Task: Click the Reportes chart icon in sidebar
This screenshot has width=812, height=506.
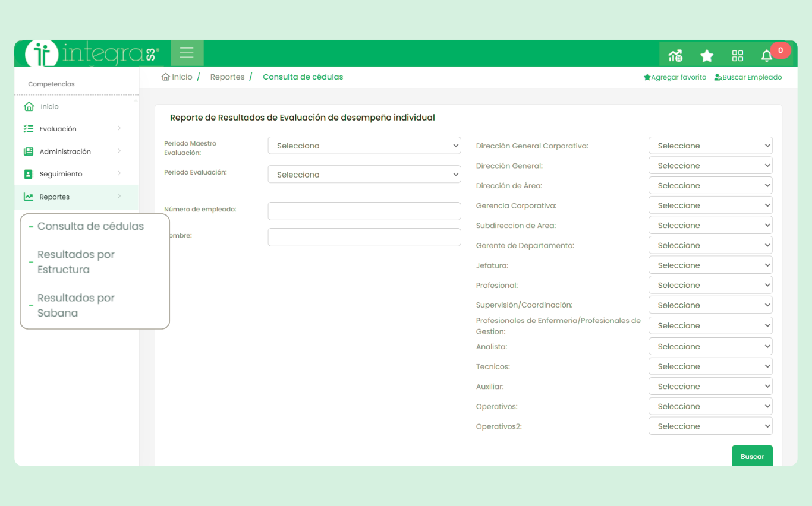Action: click(x=29, y=197)
